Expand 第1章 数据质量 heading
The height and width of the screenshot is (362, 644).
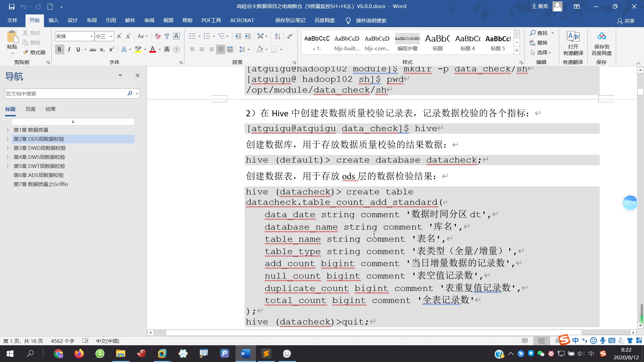click(8, 130)
